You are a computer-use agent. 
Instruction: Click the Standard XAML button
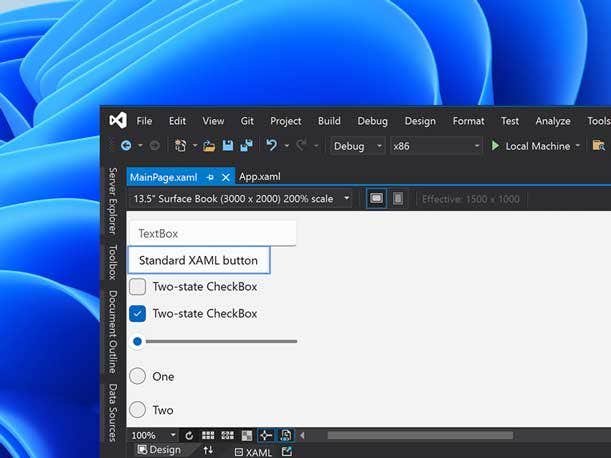tap(198, 261)
